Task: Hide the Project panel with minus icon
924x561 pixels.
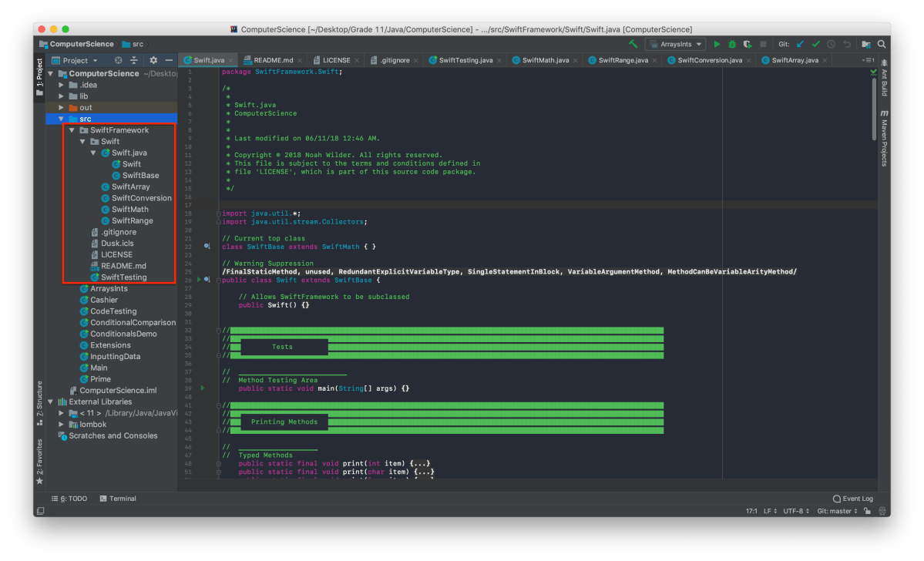Action: (x=169, y=60)
